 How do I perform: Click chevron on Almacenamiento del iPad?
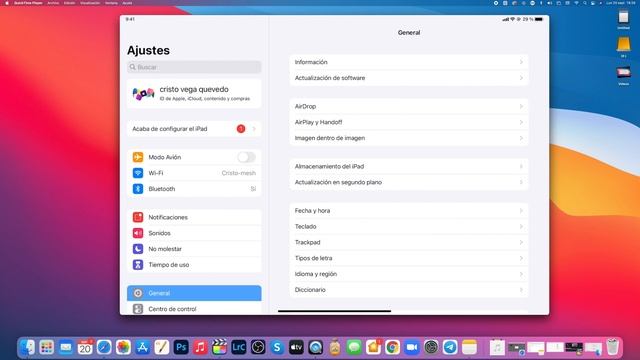coord(521,167)
